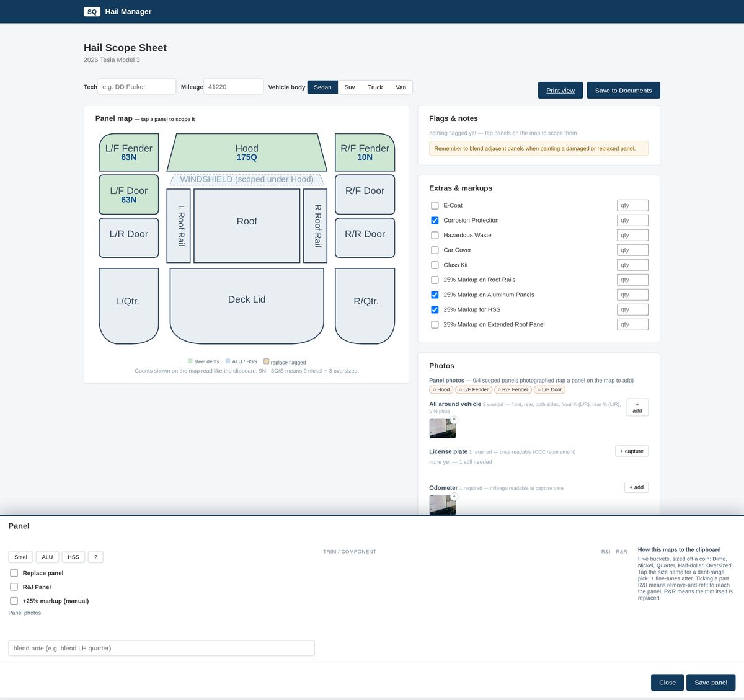The width and height of the screenshot is (744, 700).
Task: Uncheck Corrosion Protection
Action: click(x=435, y=220)
